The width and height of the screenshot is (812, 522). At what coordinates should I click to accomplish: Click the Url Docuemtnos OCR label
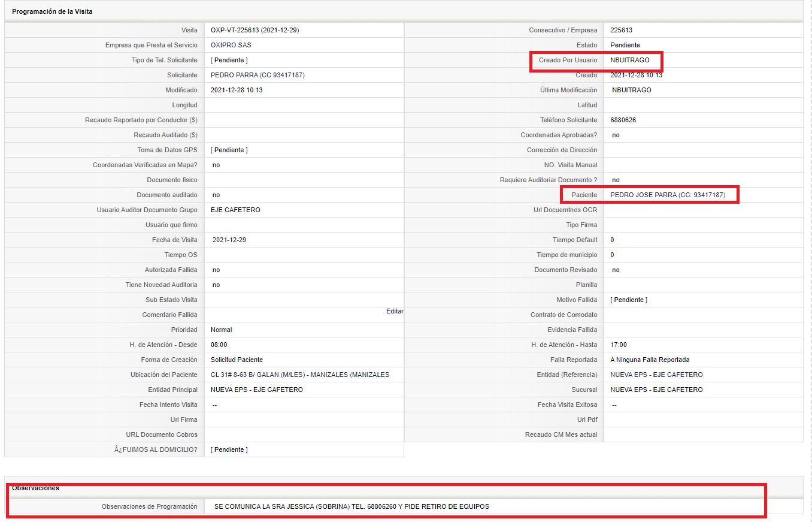coord(565,210)
